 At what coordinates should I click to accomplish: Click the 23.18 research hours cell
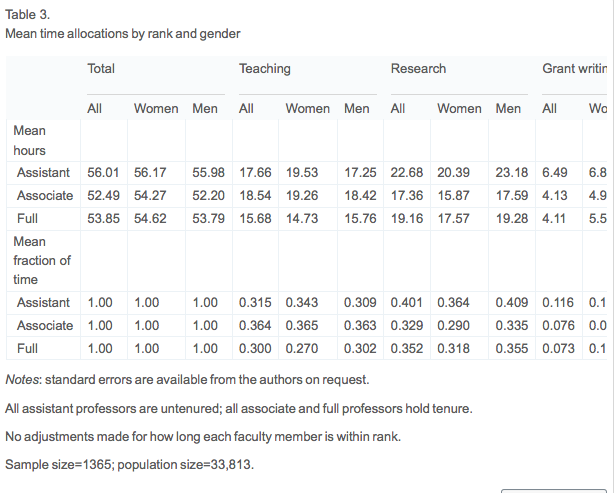pos(511,173)
